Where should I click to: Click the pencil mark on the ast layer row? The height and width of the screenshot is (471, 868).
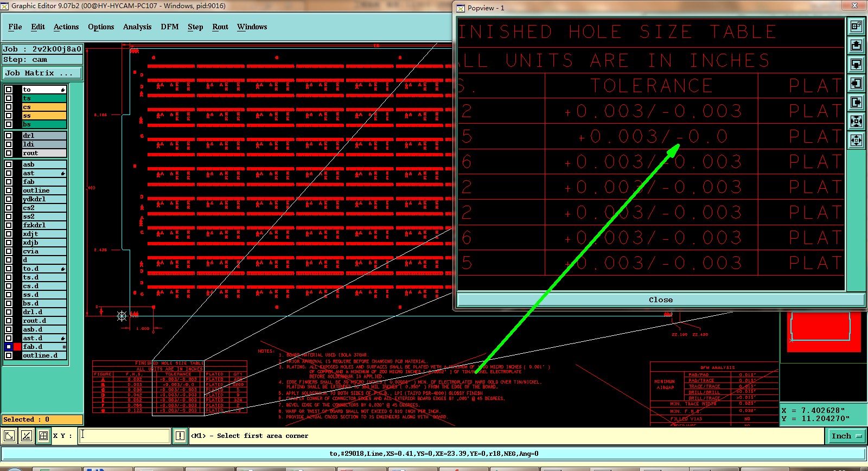click(x=63, y=173)
